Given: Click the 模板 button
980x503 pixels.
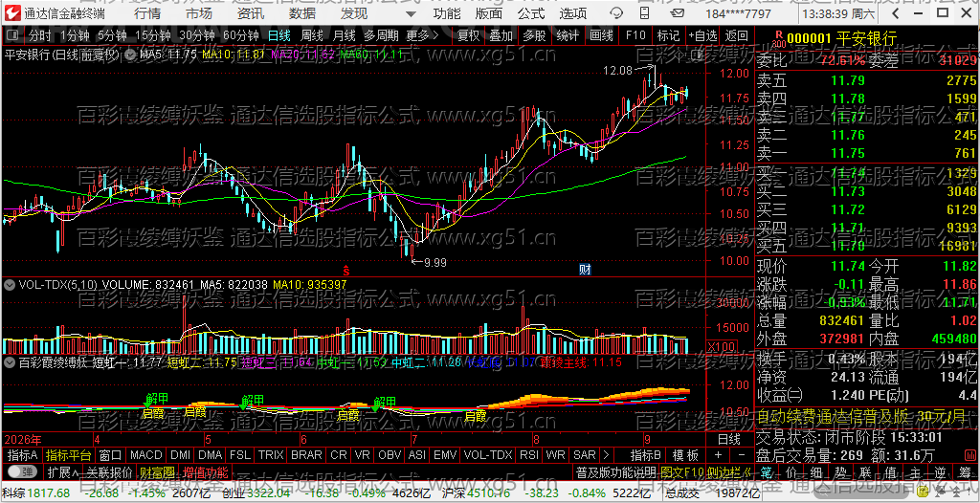Looking at the screenshot, I should point(683,455).
